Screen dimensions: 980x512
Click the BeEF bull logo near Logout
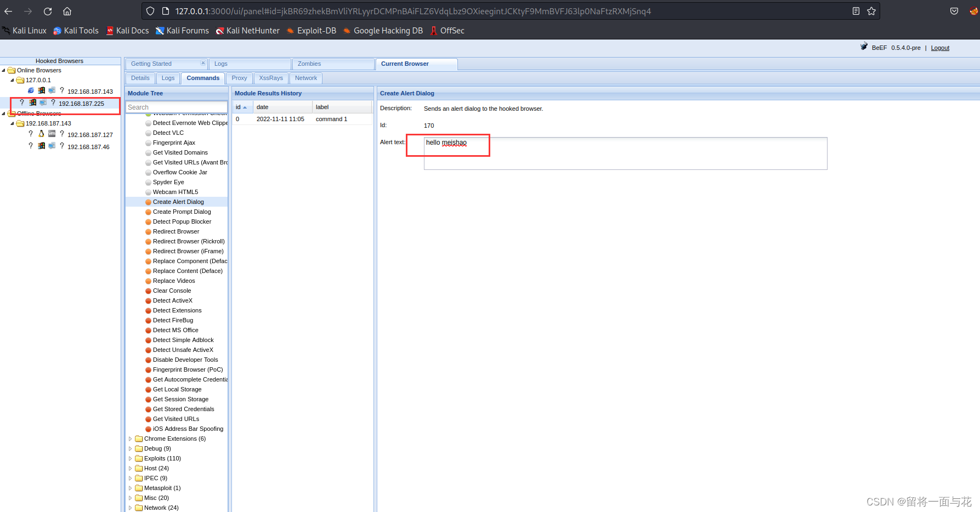[x=864, y=46]
